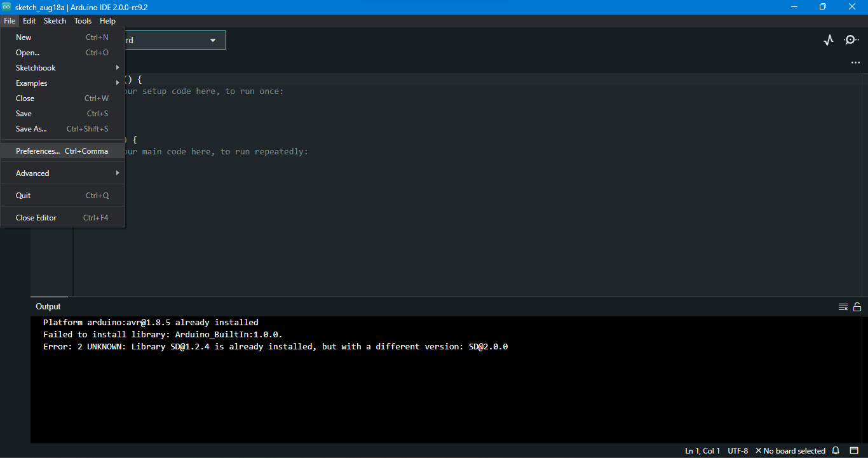Click the Output panel tab
Screen dimensions: 868x458
pos(48,307)
